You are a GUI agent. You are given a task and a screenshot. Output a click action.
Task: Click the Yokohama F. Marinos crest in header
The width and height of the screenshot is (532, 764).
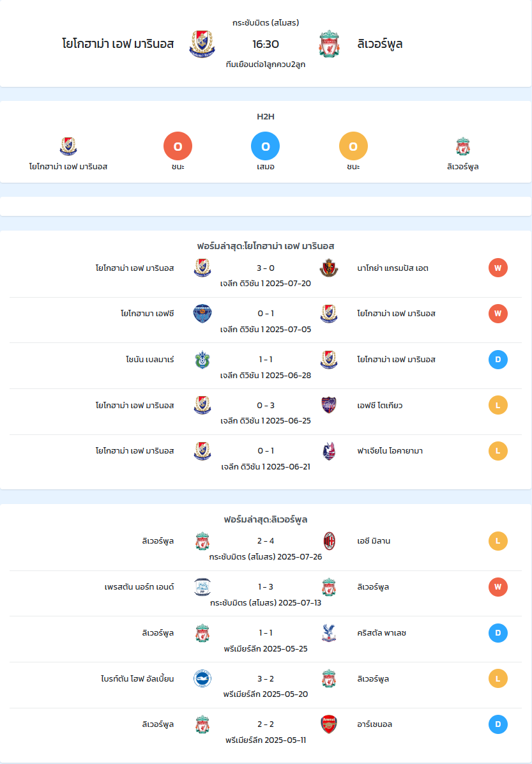pos(202,44)
